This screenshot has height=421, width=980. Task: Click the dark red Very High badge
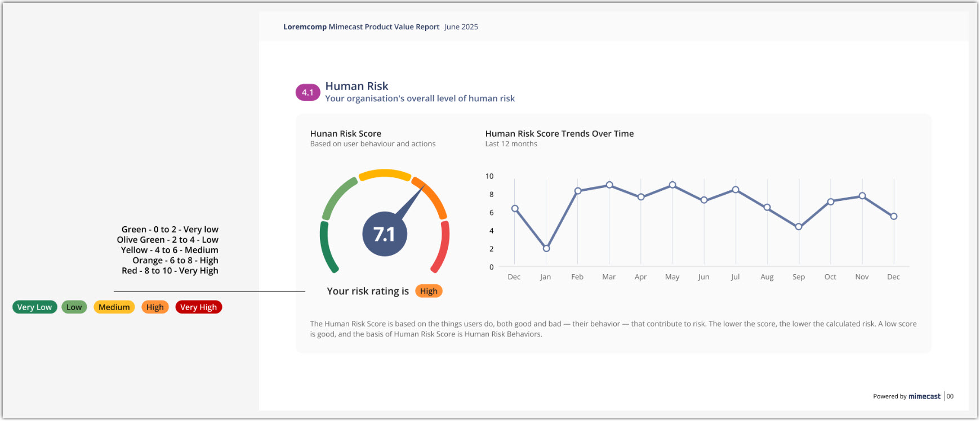(198, 307)
